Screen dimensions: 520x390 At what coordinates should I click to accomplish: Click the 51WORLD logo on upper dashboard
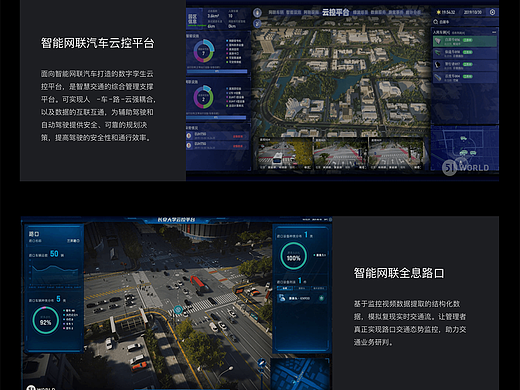(x=466, y=167)
